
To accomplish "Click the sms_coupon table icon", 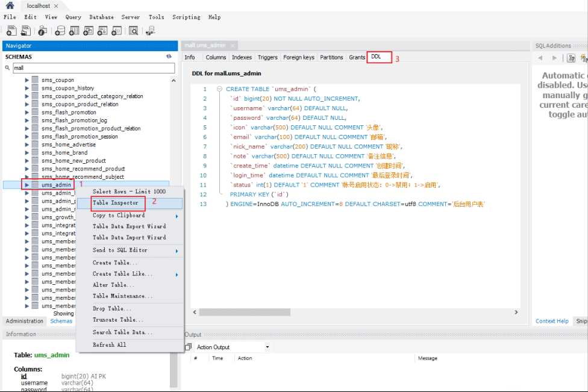I will click(35, 80).
